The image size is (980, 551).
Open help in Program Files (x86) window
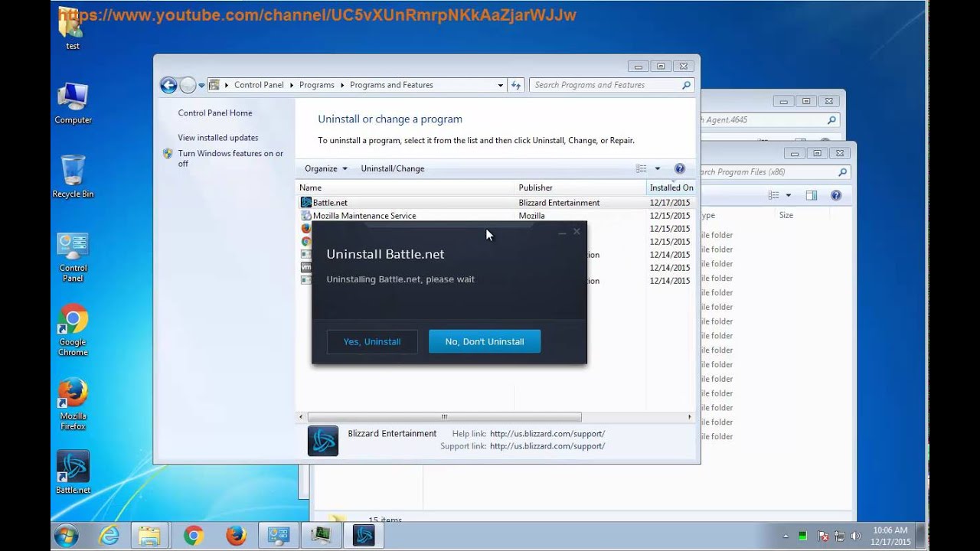pos(836,196)
